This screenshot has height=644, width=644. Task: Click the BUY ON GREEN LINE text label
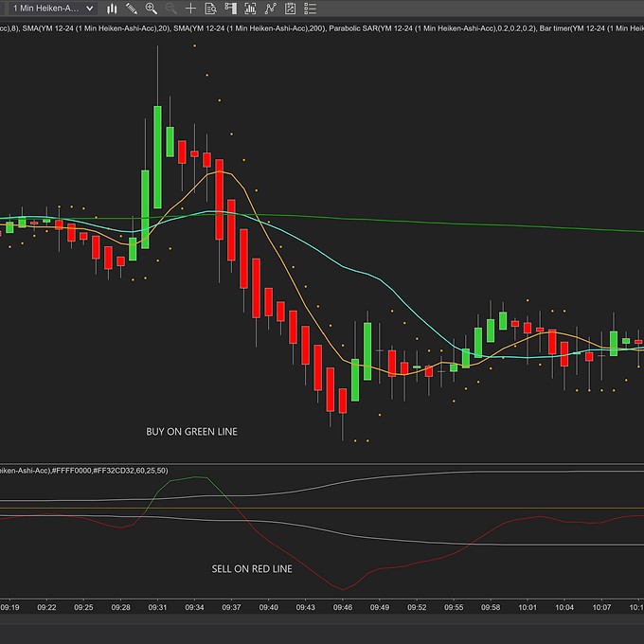[192, 432]
